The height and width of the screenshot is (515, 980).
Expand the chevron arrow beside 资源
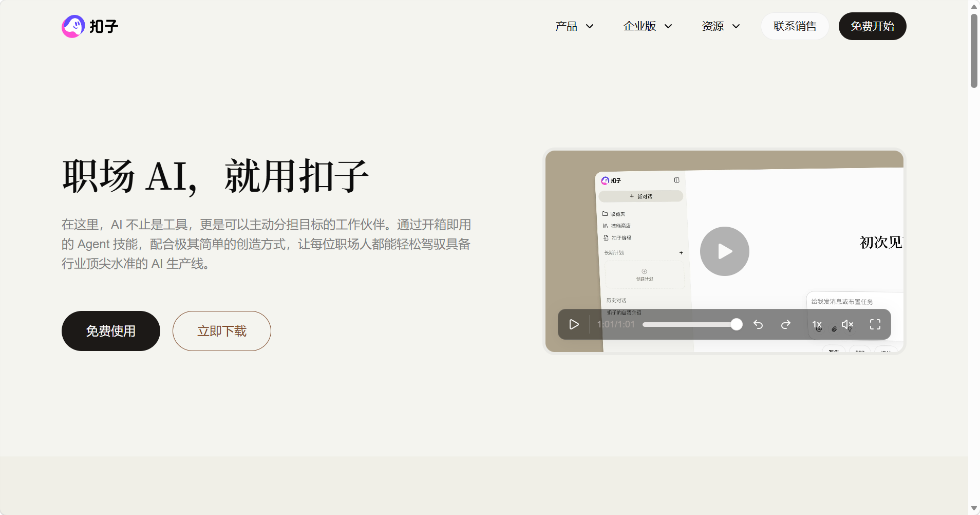click(x=736, y=26)
